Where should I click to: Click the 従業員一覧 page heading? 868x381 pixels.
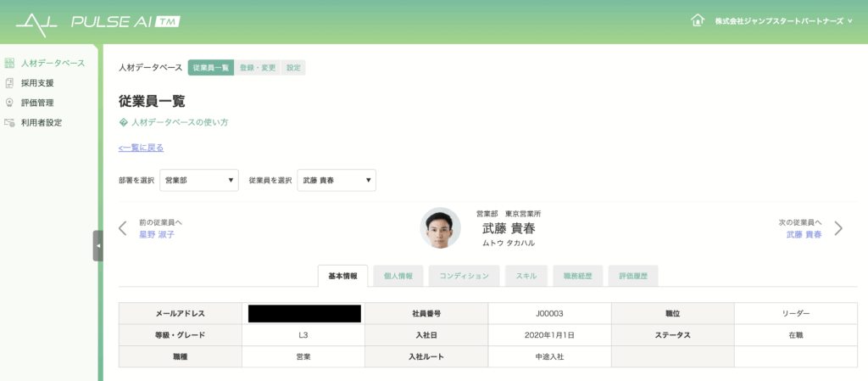pos(152,101)
